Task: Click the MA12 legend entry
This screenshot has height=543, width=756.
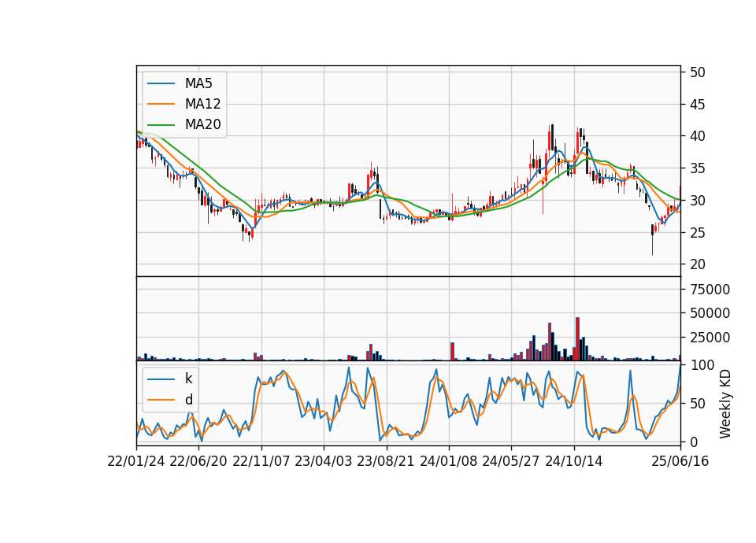Action: 184,104
